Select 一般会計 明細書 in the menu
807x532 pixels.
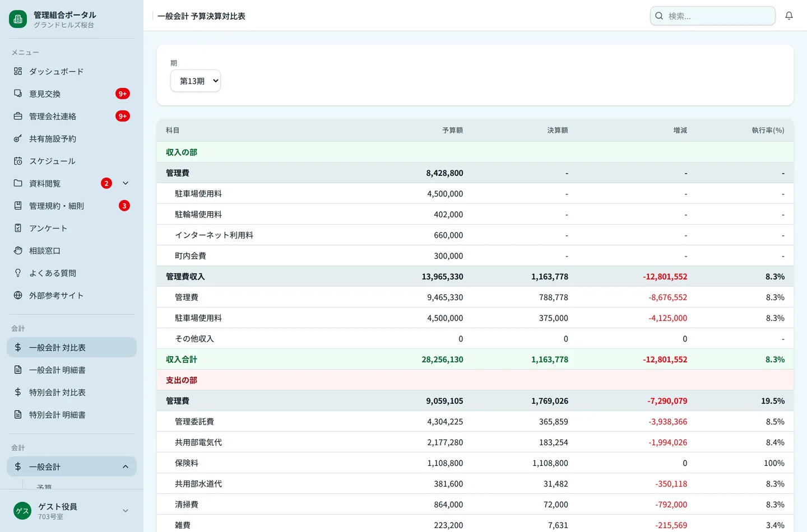72,370
